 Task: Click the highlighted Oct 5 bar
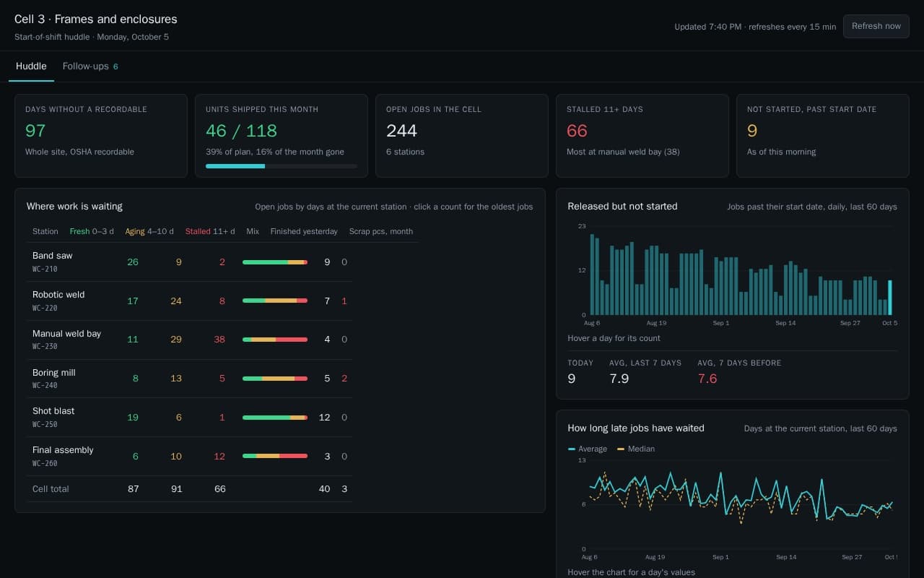coord(889,298)
